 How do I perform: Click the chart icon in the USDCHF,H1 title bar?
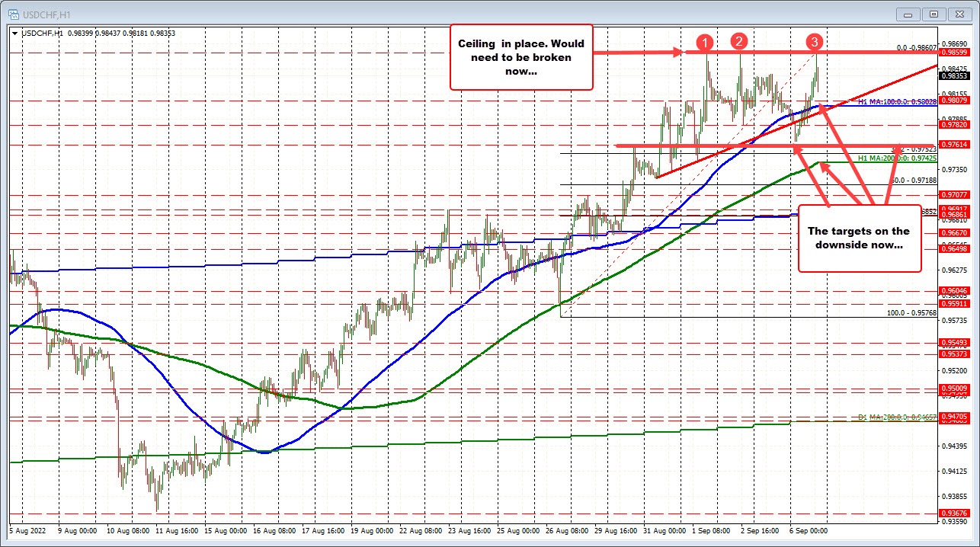pos(15,13)
